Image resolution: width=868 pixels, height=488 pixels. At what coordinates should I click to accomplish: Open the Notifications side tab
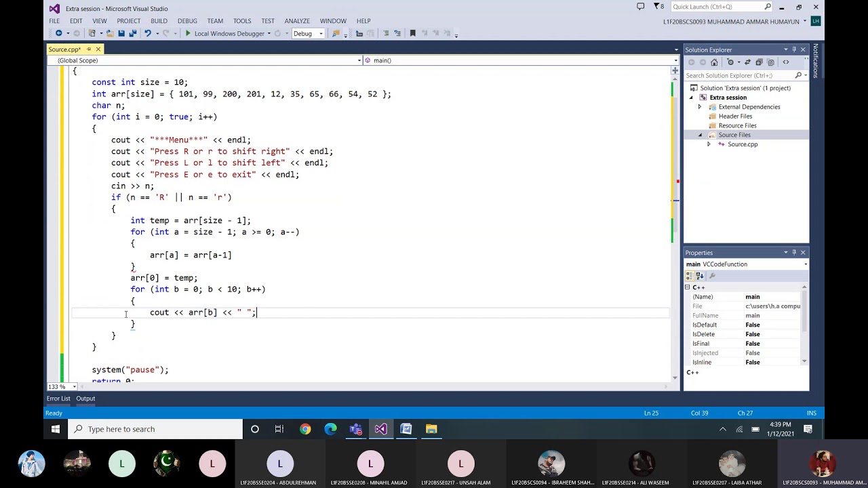816,61
